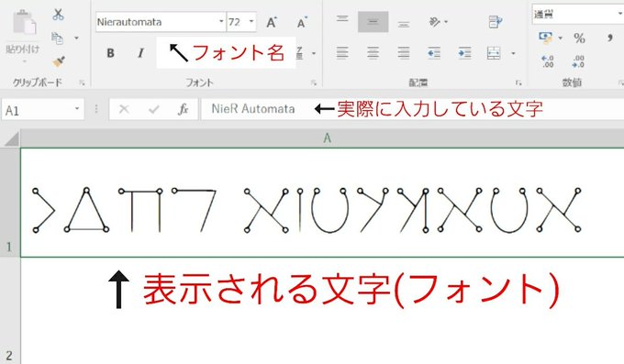Open the Name Box dropdown arrow
Image resolution: width=624 pixels, height=364 pixels.
(x=77, y=108)
